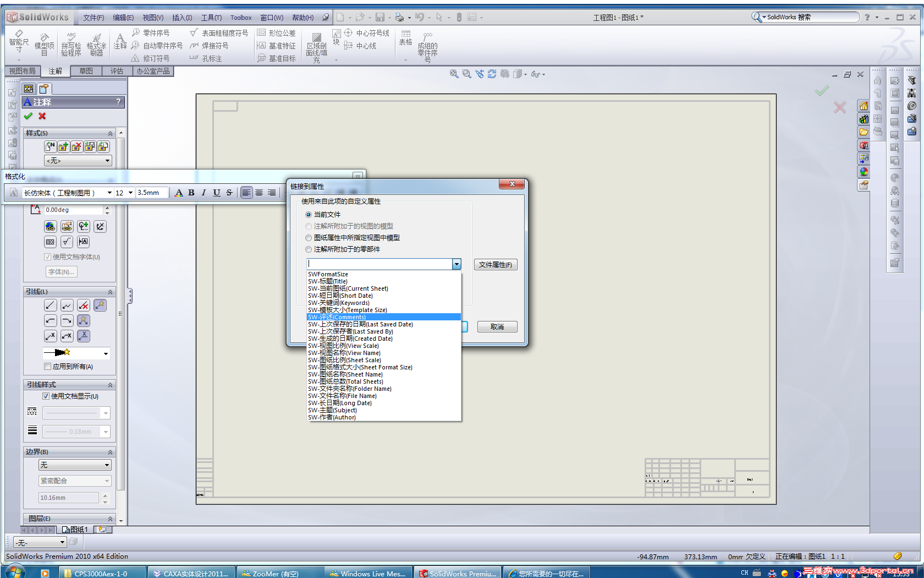Open ZooMer window from taskbar

tap(280, 573)
